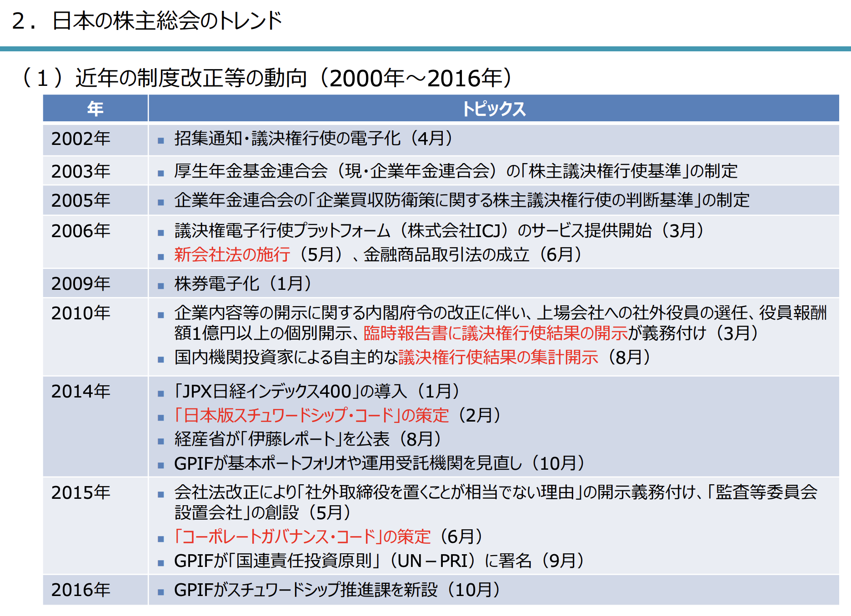The width and height of the screenshot is (851, 616).
Task: Click the 年 column header
Action: 95,109
